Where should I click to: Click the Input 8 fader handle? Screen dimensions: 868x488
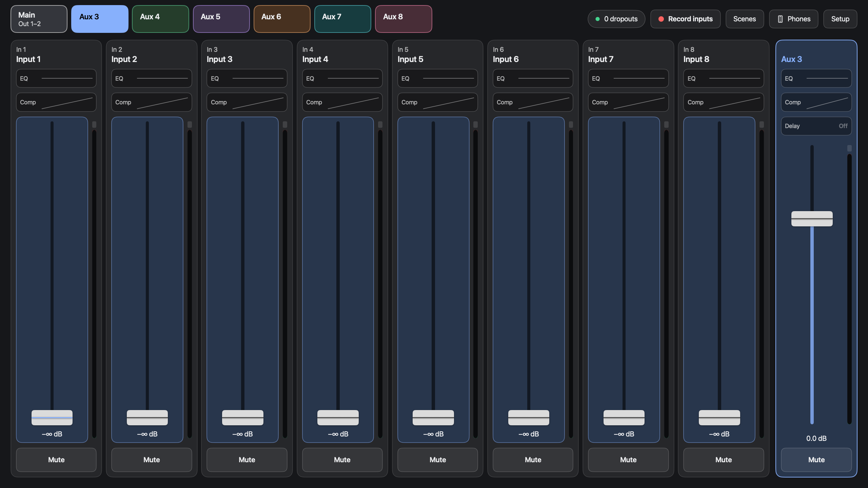point(719,418)
